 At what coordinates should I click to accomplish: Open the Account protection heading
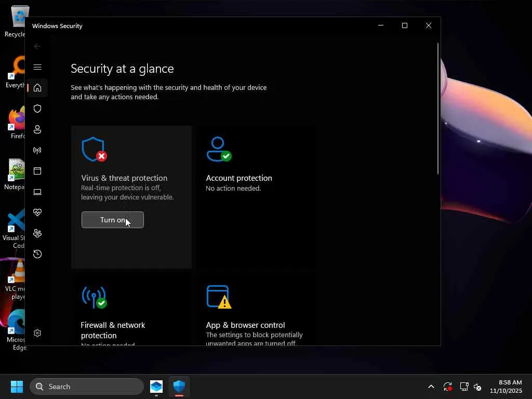[239, 178]
